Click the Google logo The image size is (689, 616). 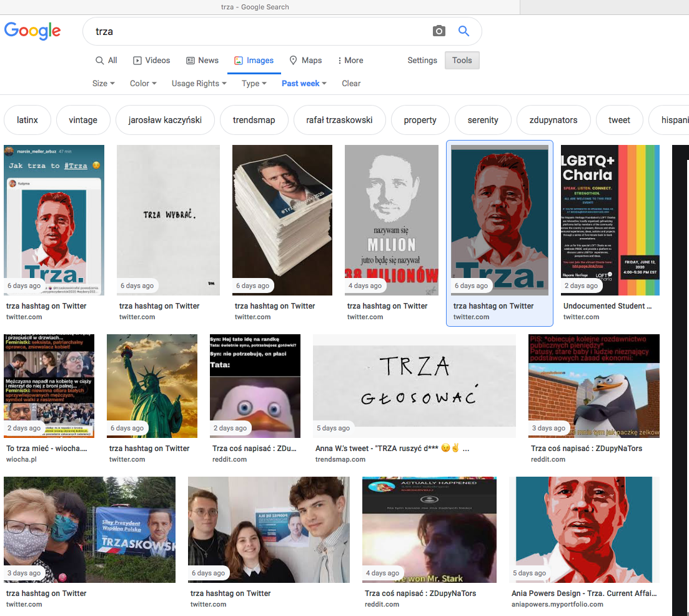(32, 31)
